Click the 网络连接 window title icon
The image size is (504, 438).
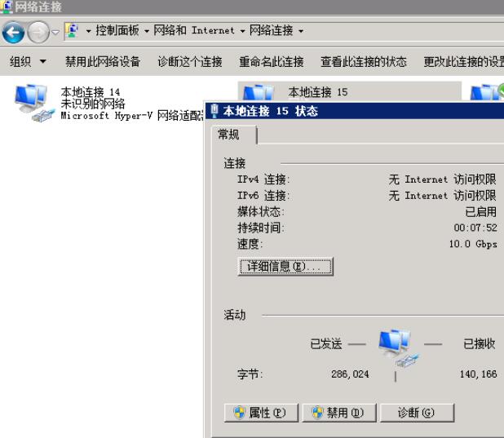(x=7, y=7)
